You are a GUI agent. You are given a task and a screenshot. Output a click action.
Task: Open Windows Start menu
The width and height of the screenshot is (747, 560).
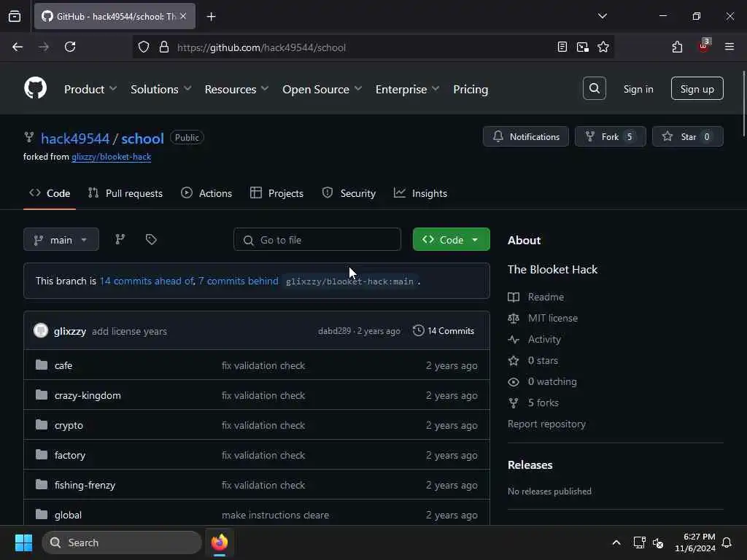pyautogui.click(x=24, y=542)
